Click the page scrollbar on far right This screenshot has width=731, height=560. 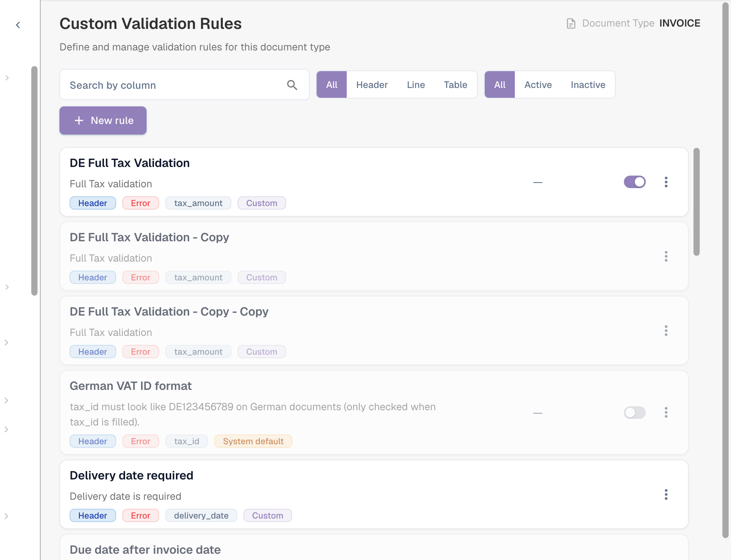(725, 270)
